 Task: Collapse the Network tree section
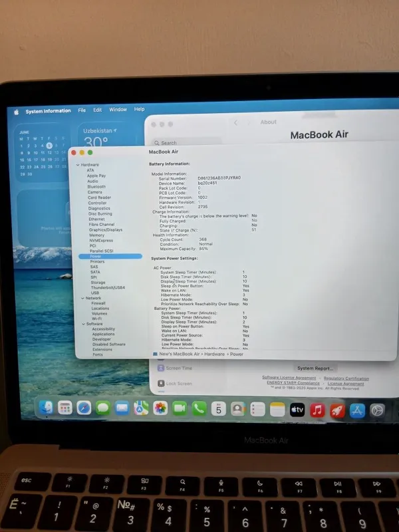pyautogui.click(x=82, y=298)
